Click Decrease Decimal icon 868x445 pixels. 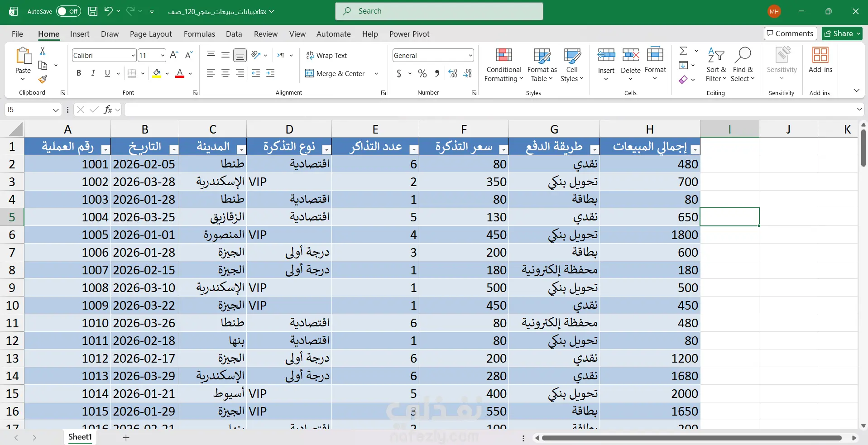(468, 73)
